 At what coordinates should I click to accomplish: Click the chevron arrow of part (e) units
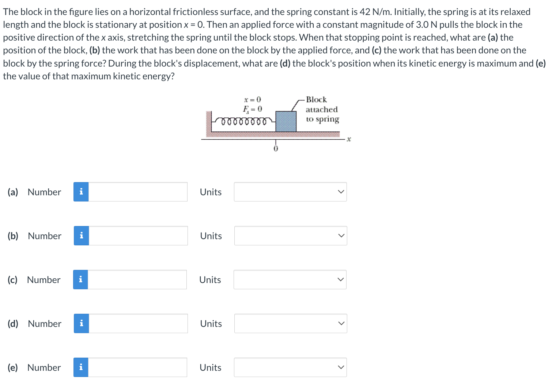(x=341, y=367)
